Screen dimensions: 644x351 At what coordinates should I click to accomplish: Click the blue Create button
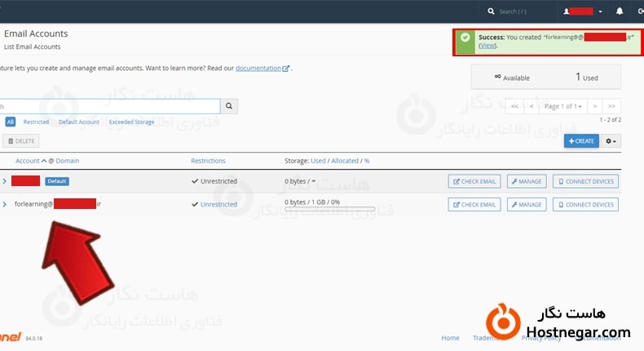coord(581,141)
